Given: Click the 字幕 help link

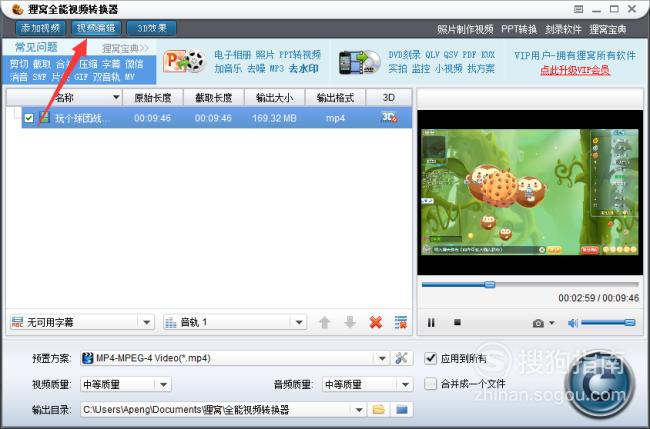Looking at the screenshot, I should pyautogui.click(x=111, y=64).
